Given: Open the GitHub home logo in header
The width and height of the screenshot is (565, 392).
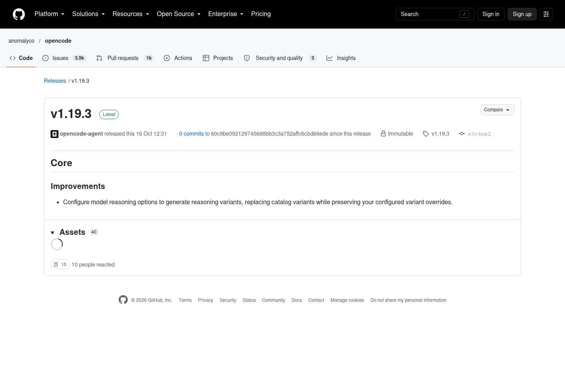Looking at the screenshot, I should [x=19, y=14].
